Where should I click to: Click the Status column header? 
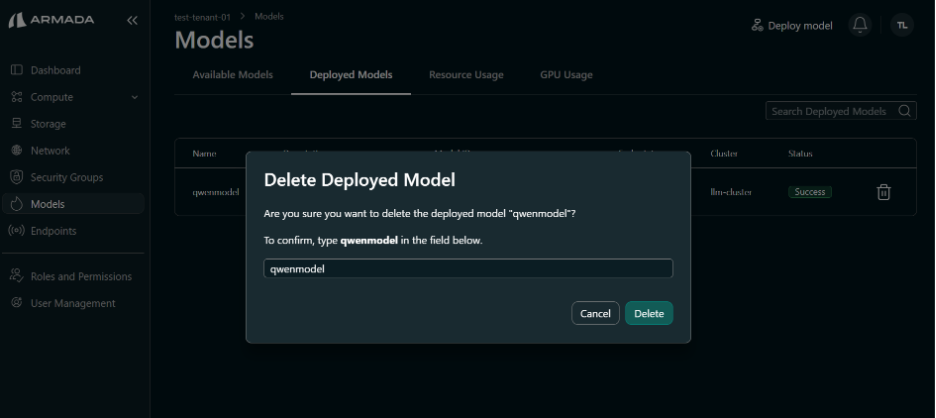tap(800, 153)
